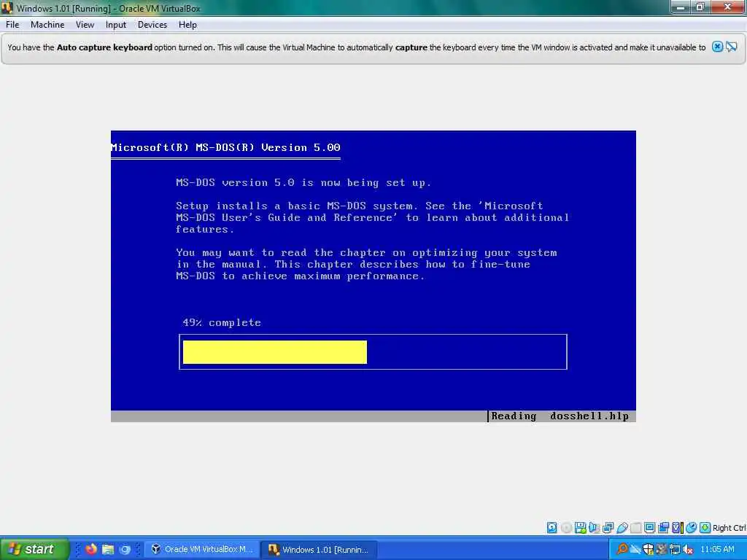Click the keyboard capture green arrow icon
The width and height of the screenshot is (747, 560).
click(x=705, y=528)
